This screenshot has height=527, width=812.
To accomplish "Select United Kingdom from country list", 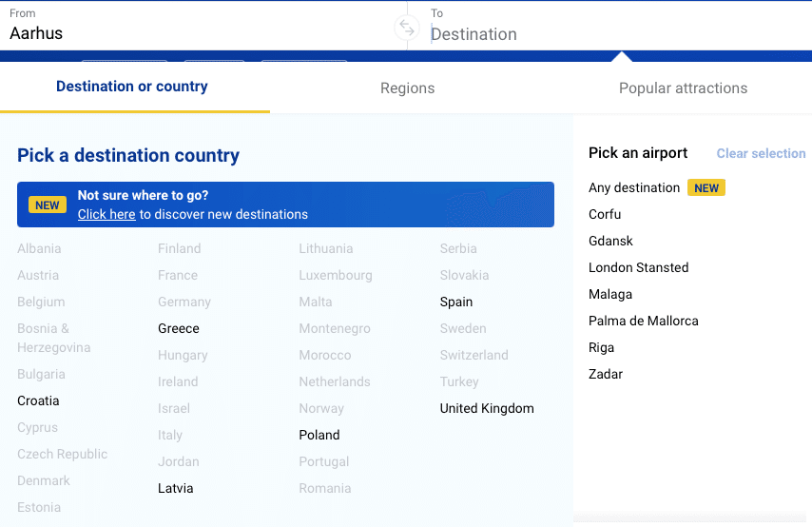I will tap(487, 408).
